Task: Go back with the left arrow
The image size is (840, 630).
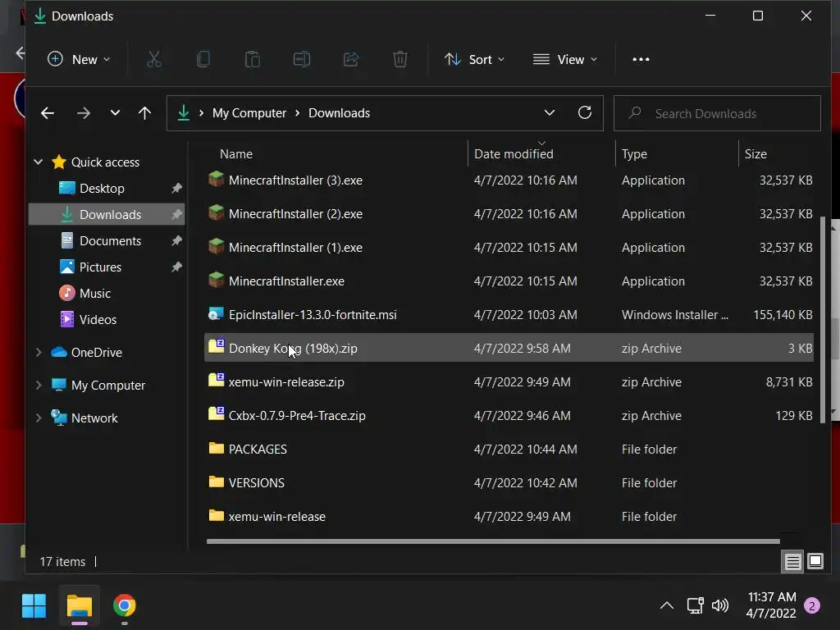Action: pyautogui.click(x=48, y=113)
